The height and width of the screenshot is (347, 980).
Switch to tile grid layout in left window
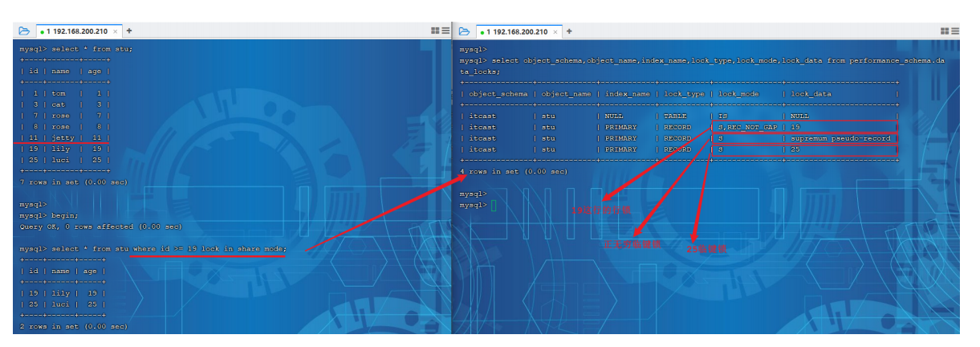click(x=435, y=31)
